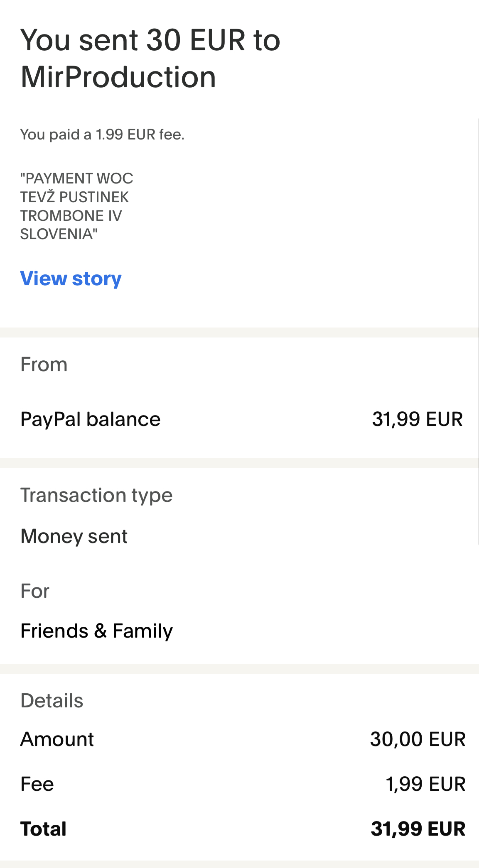
Task: Click the "You sent 30 EUR to" heading line
Action: (150, 40)
